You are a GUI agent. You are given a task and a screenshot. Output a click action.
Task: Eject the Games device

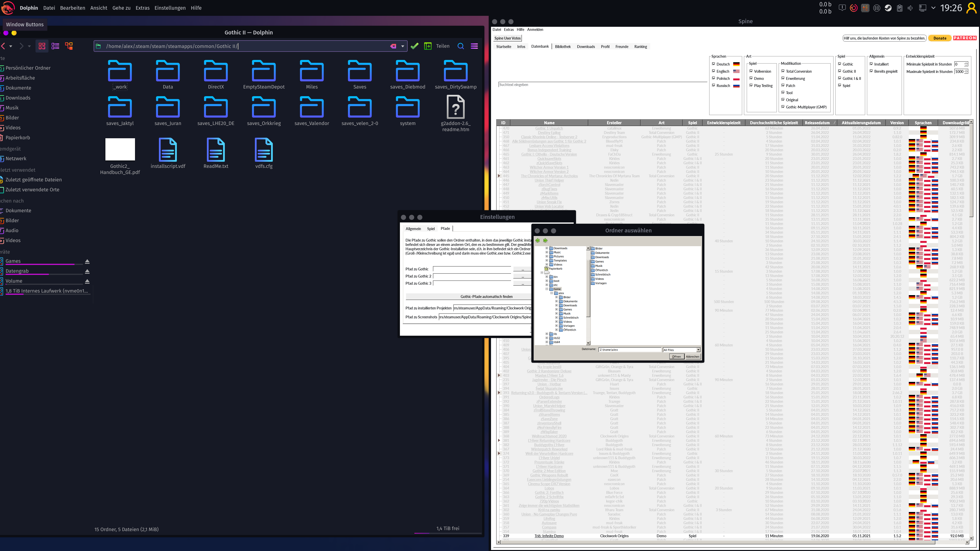pyautogui.click(x=87, y=262)
